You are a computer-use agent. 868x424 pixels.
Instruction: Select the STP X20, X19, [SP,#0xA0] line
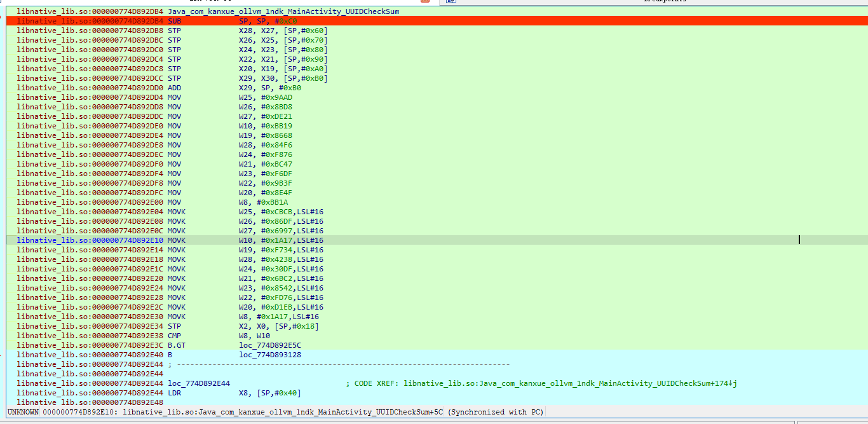172,69
